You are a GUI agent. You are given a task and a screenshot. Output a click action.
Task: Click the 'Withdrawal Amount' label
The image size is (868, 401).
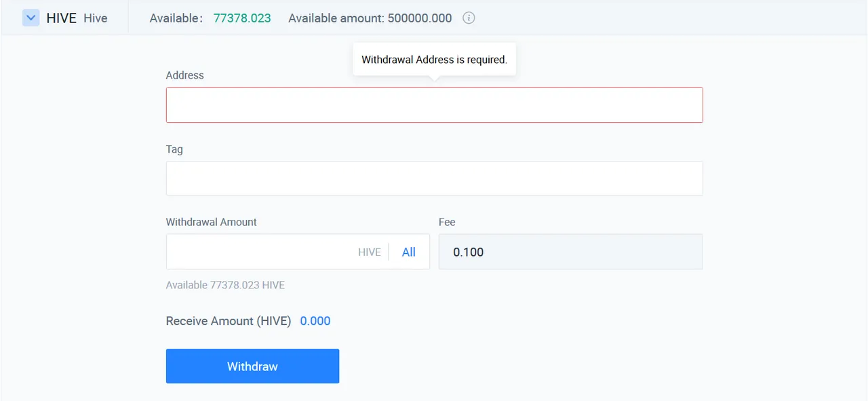(212, 222)
